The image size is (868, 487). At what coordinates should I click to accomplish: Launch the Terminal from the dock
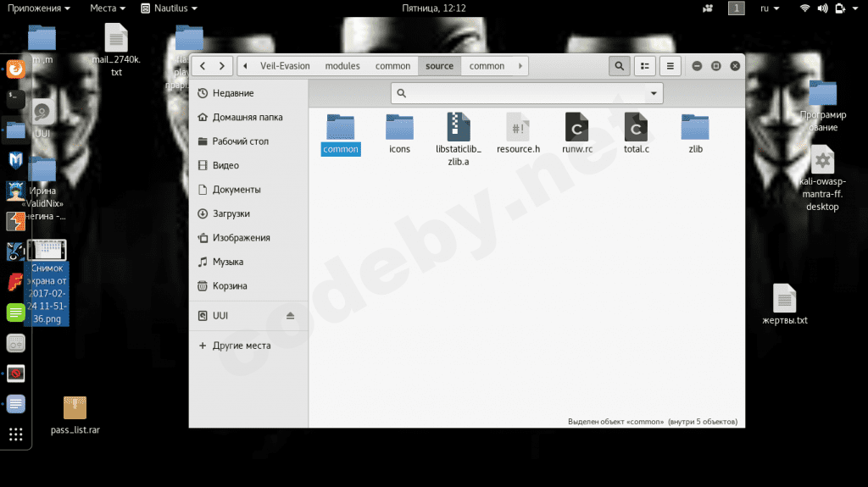point(15,100)
